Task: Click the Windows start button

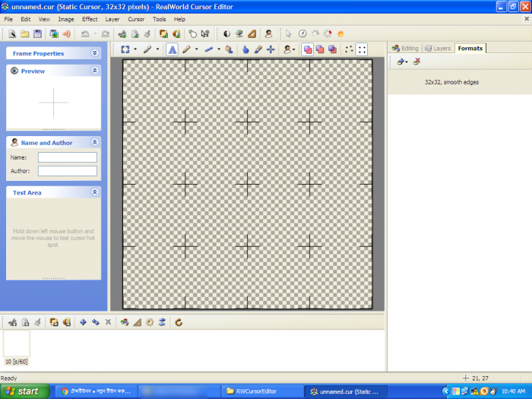Action: click(x=24, y=391)
